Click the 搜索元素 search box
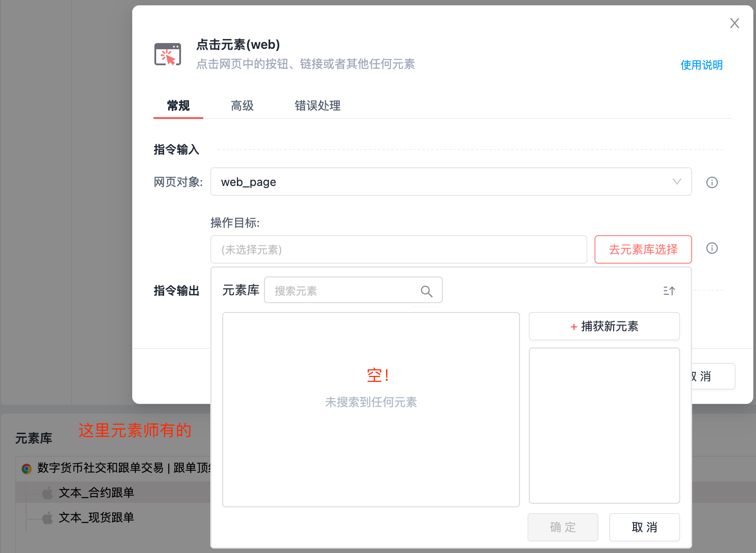The height and width of the screenshot is (553, 756). coord(353,290)
